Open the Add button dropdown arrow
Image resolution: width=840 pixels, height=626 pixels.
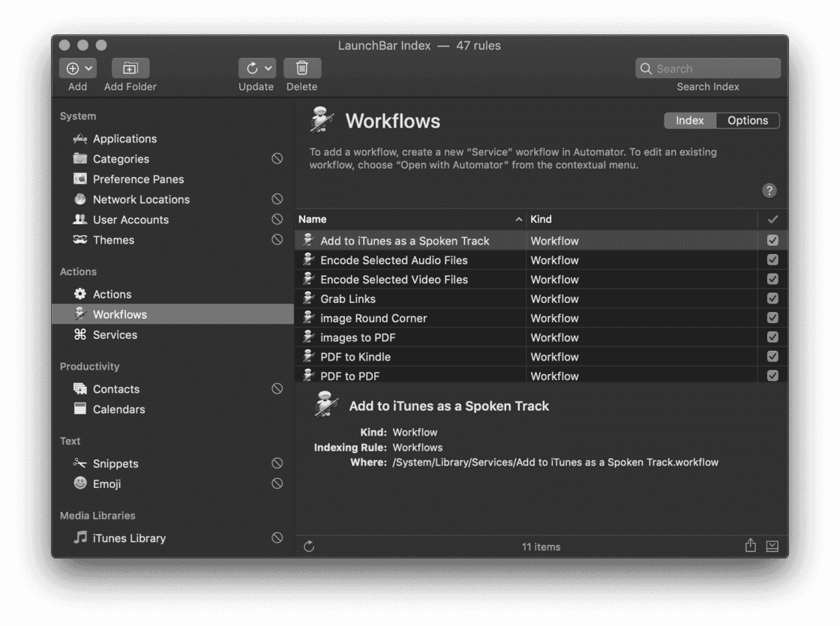(89, 68)
